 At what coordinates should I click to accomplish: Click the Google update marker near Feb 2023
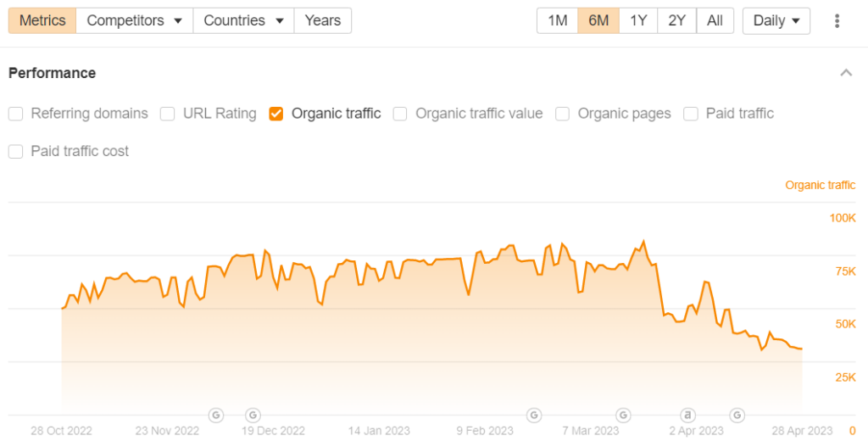534,415
